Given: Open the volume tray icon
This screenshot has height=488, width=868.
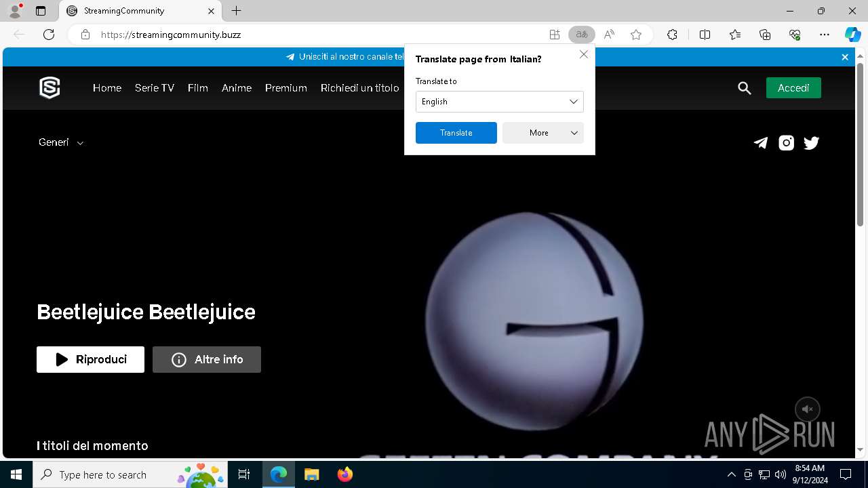Looking at the screenshot, I should pyautogui.click(x=781, y=474).
